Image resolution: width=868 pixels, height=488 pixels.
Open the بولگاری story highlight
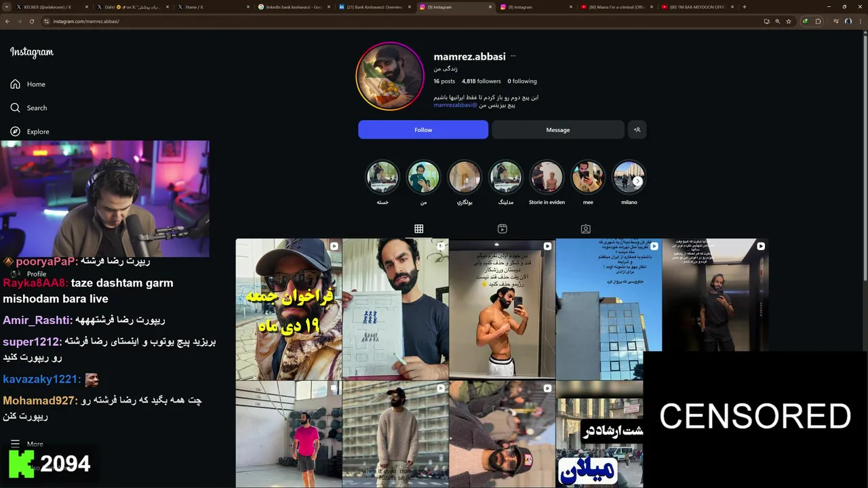(x=465, y=183)
